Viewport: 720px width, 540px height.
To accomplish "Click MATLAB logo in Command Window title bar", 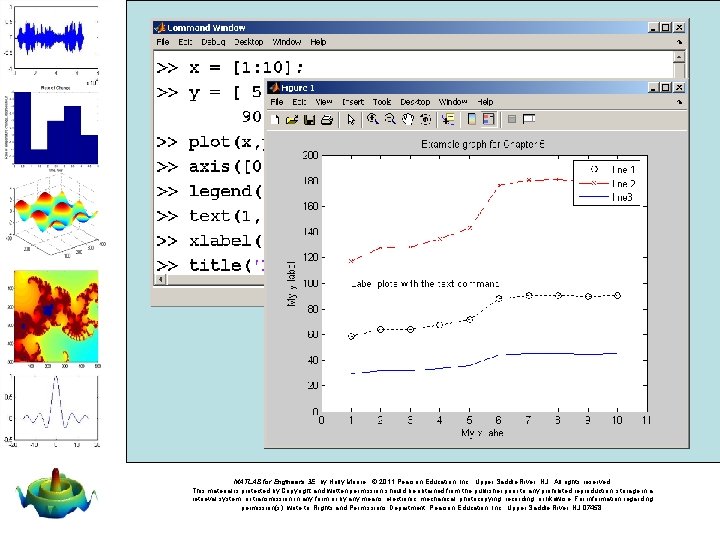I will point(160,28).
